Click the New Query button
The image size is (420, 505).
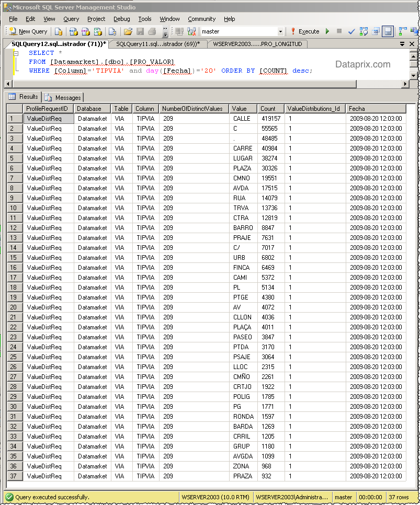[28, 31]
